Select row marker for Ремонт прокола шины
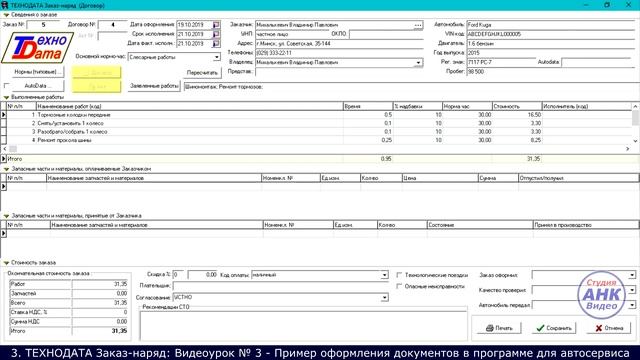Viewport: 640px width, 360px height. pyautogui.click(x=4, y=140)
